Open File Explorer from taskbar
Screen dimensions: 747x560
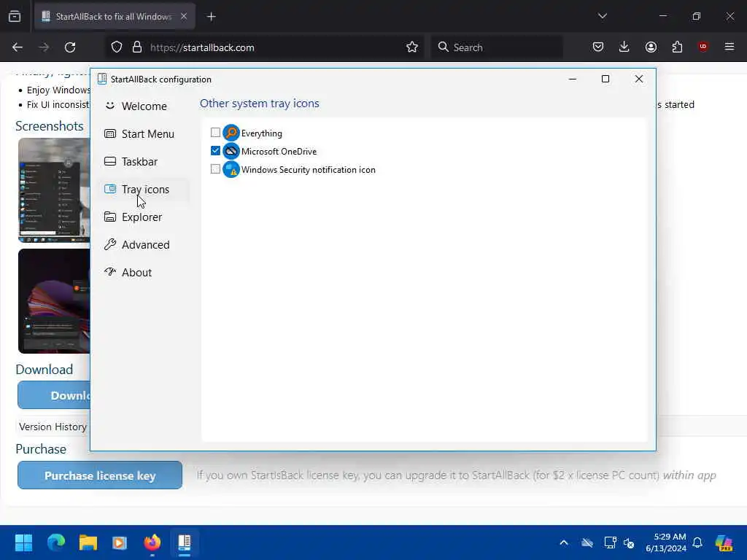click(x=88, y=542)
